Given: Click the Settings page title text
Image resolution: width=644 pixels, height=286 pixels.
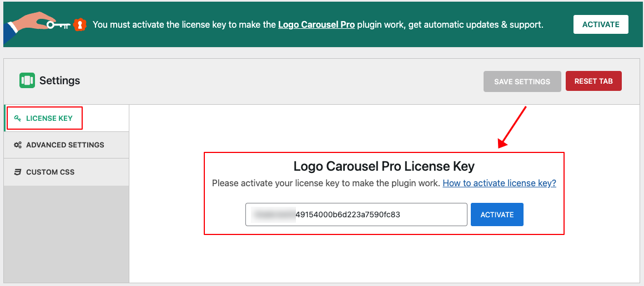Looking at the screenshot, I should click(59, 81).
